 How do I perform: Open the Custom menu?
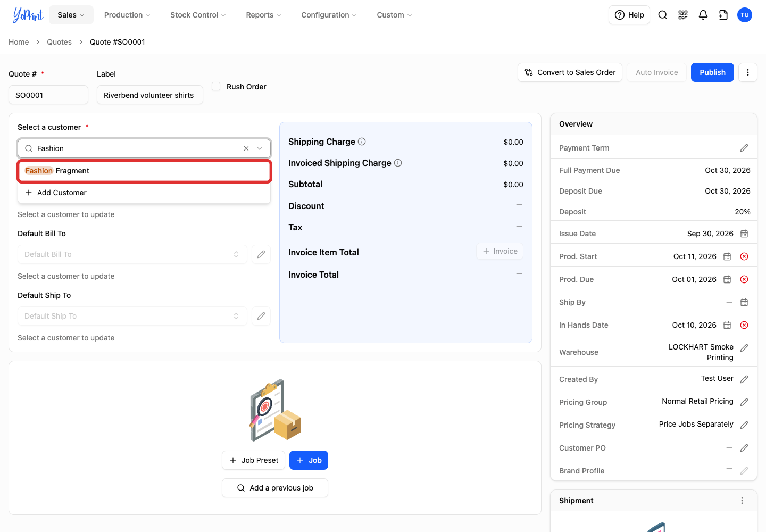pyautogui.click(x=394, y=15)
